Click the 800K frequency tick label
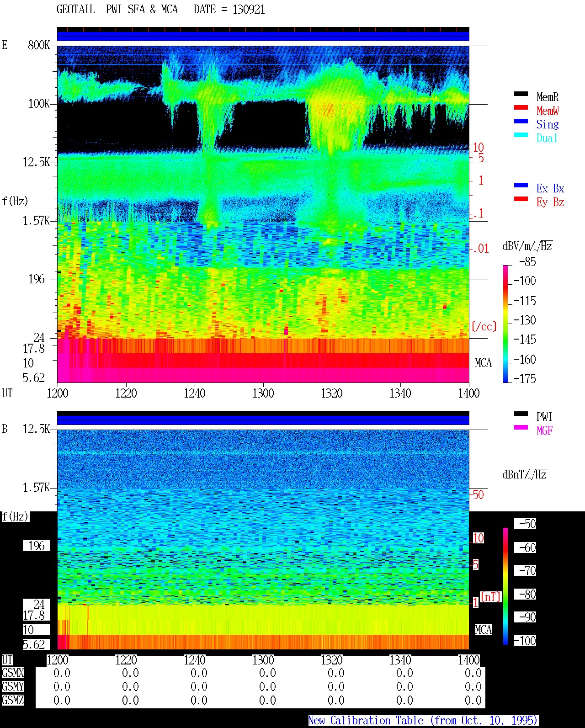Viewport: 585px width, 728px height. (39, 45)
